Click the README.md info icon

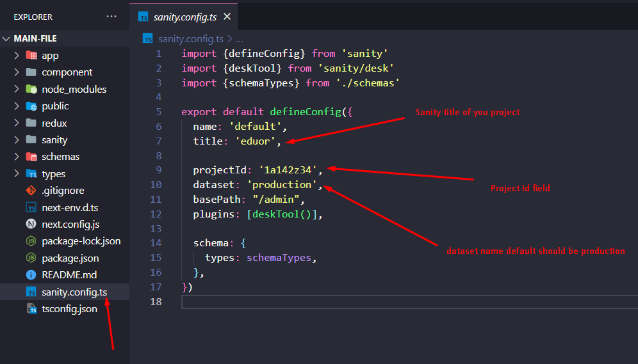(x=31, y=275)
